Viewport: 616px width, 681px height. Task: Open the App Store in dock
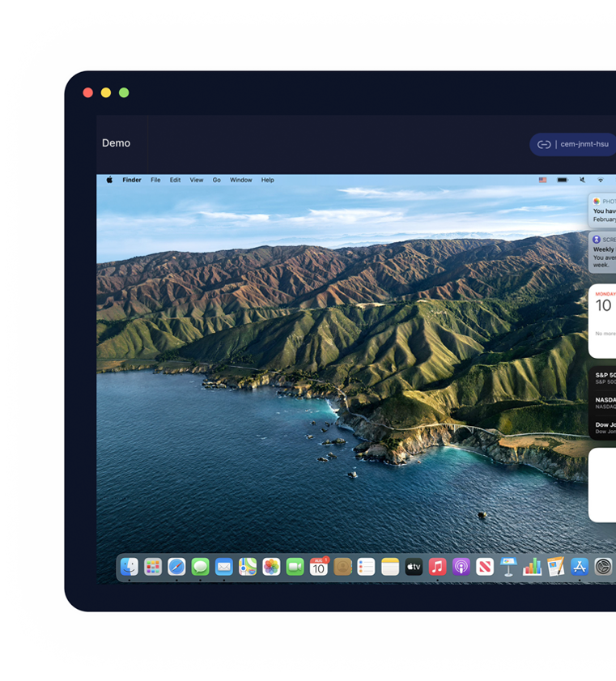(580, 567)
